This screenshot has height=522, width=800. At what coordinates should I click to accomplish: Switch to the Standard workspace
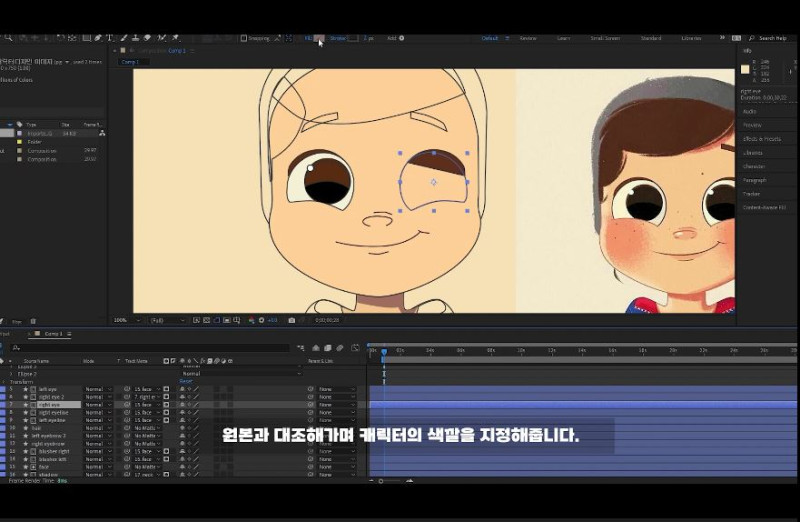pos(651,38)
